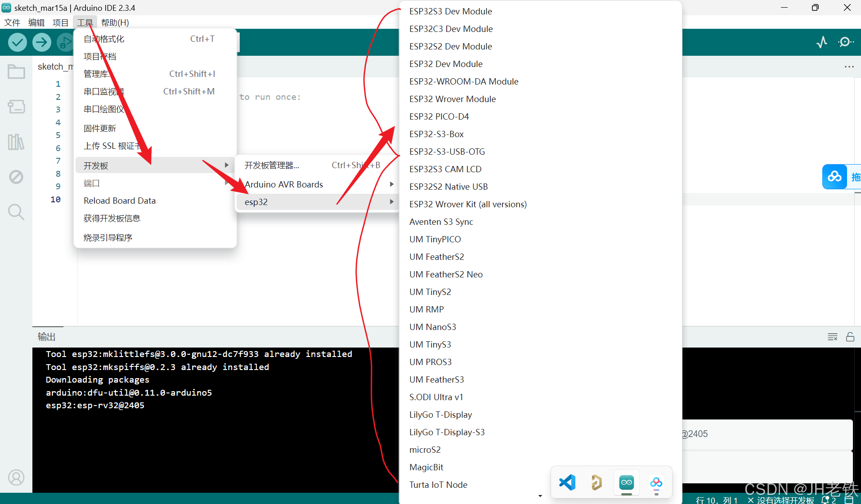The width and height of the screenshot is (861, 504).
Task: Choose ESP32C3 Dev Module board
Action: click(x=541, y=29)
